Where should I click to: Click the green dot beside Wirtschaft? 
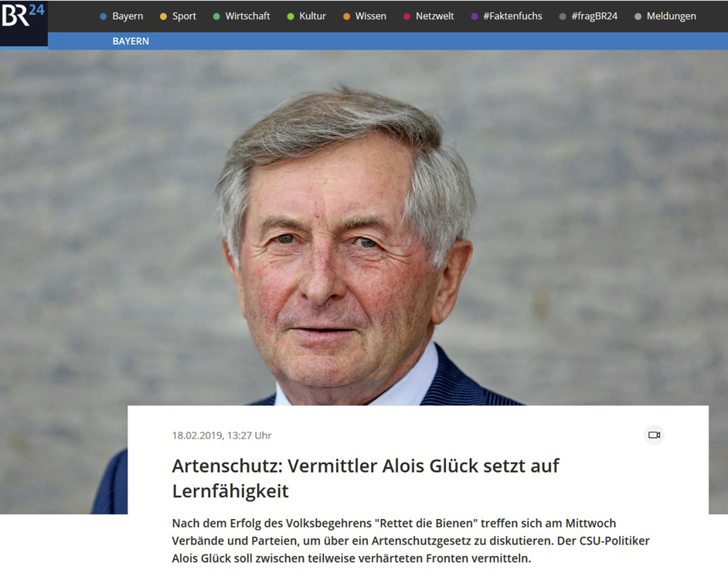[216, 16]
